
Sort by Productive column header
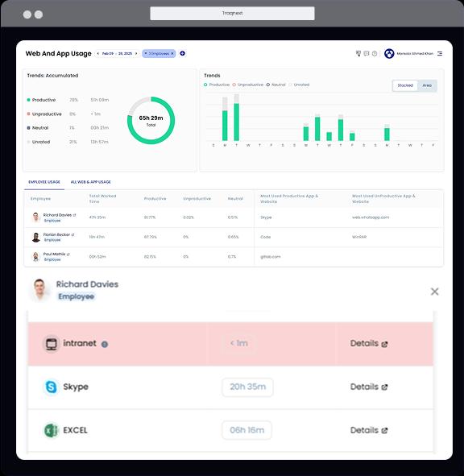[155, 199]
